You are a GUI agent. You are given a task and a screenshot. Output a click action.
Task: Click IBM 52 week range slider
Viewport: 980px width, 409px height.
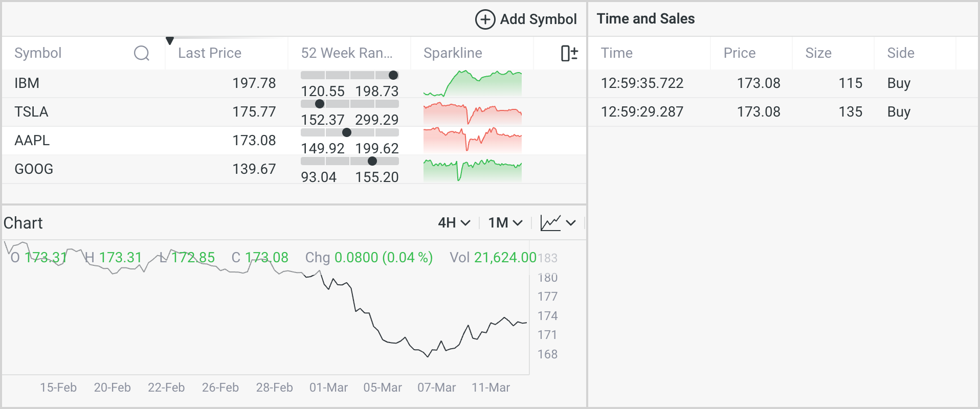[x=350, y=75]
